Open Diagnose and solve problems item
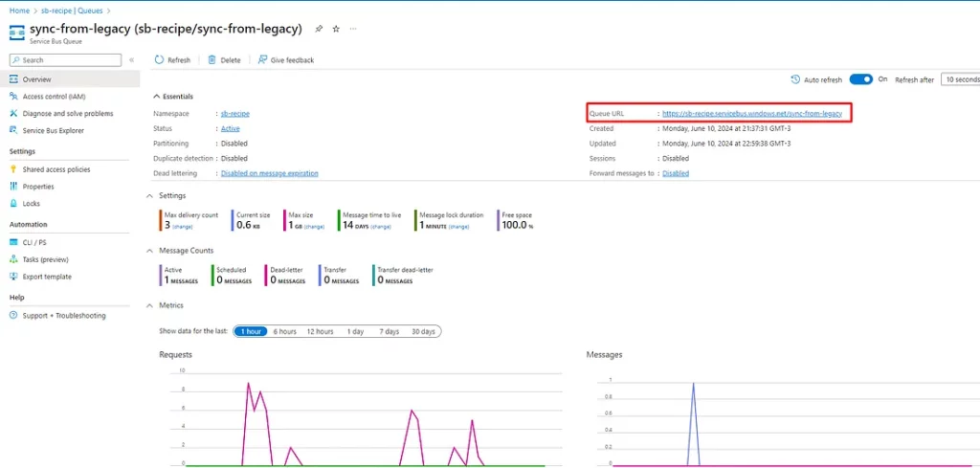Viewport: 980px width, 468px height. (x=70, y=113)
